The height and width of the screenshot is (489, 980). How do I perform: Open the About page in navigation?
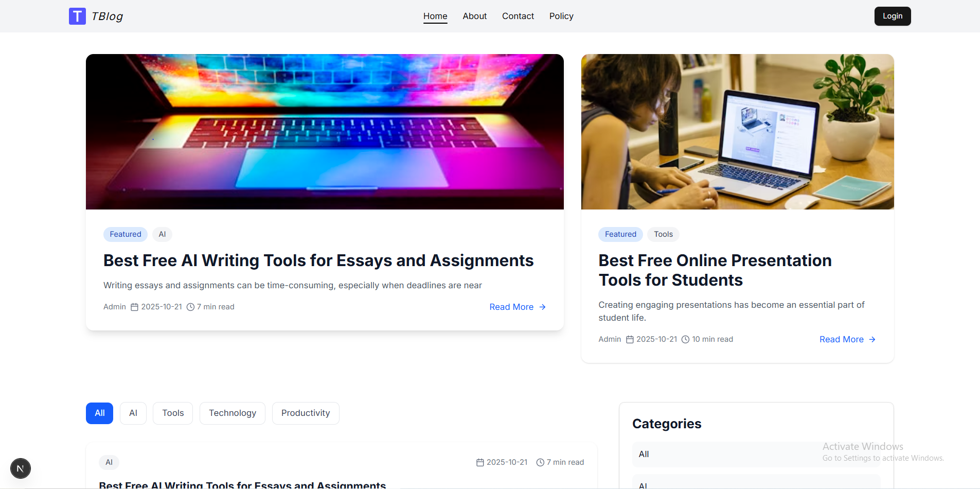click(474, 16)
